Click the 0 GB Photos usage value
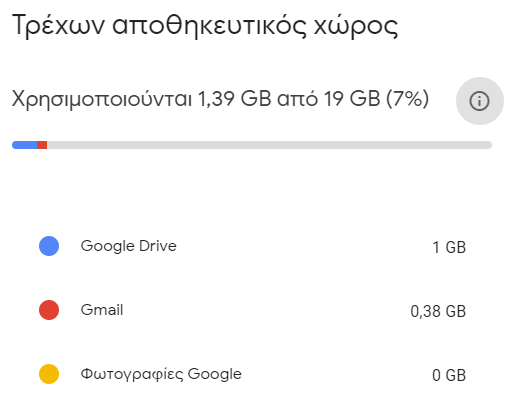Viewport: 513px width, 405px height. pyautogui.click(x=449, y=375)
